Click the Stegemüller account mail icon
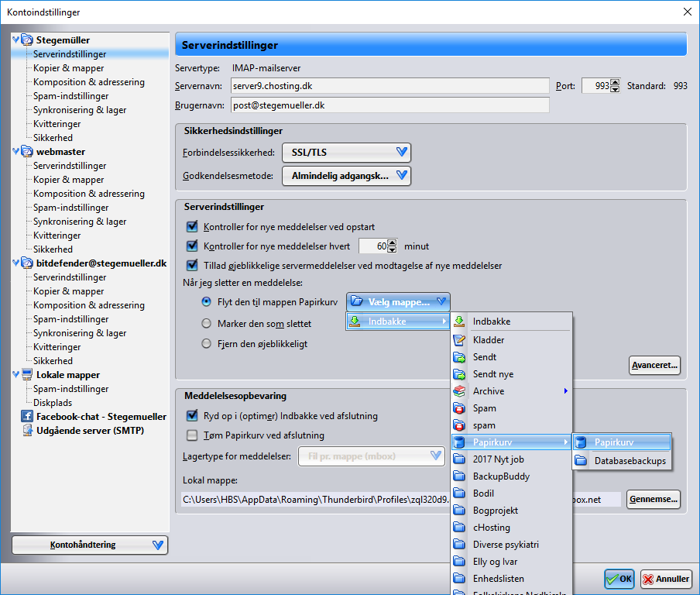Image resolution: width=700 pixels, height=595 pixels. pos(27,40)
